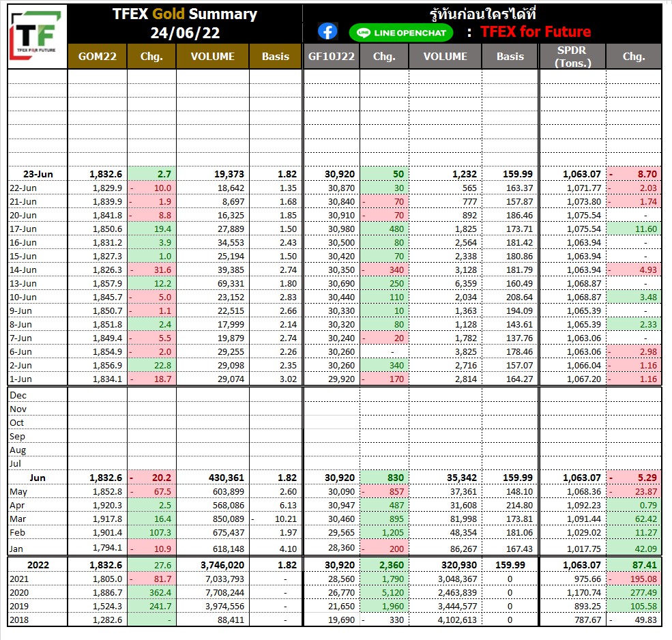Click the green change cell 480
The width and height of the screenshot is (672, 640).
pos(383,229)
